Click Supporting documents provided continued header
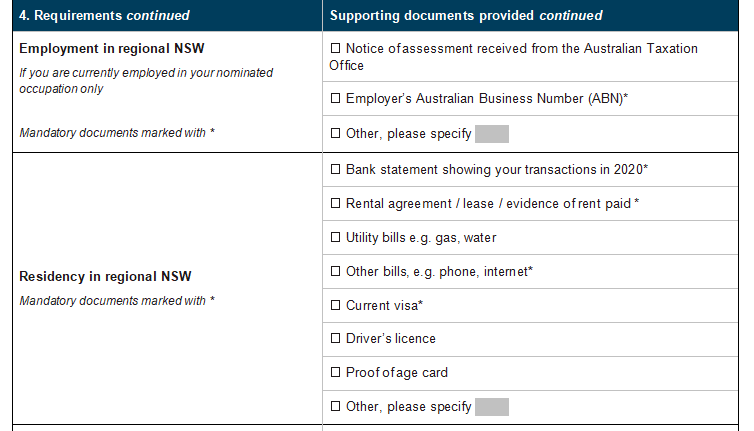The height and width of the screenshot is (431, 754). pyautogui.click(x=466, y=15)
